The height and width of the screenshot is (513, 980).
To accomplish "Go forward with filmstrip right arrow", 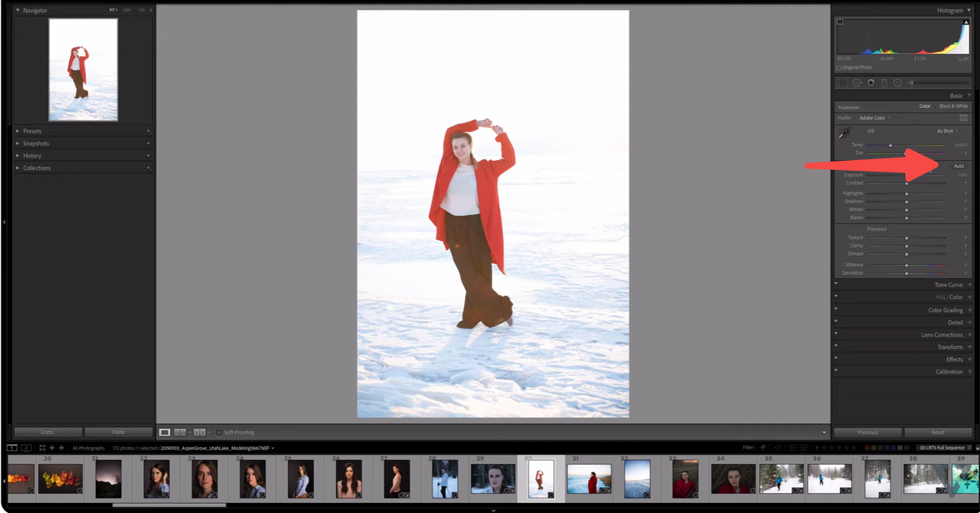I will click(x=61, y=448).
